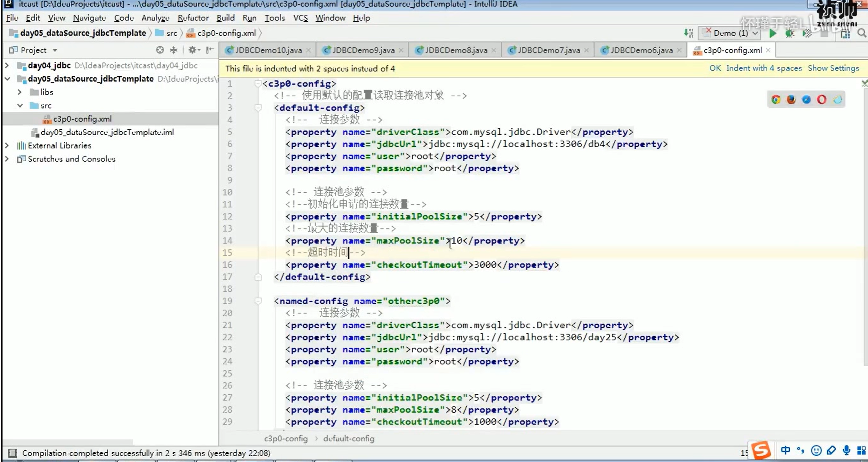Expand External Libraries node
Image resolution: width=868 pixels, height=462 pixels.
pyautogui.click(x=7, y=146)
